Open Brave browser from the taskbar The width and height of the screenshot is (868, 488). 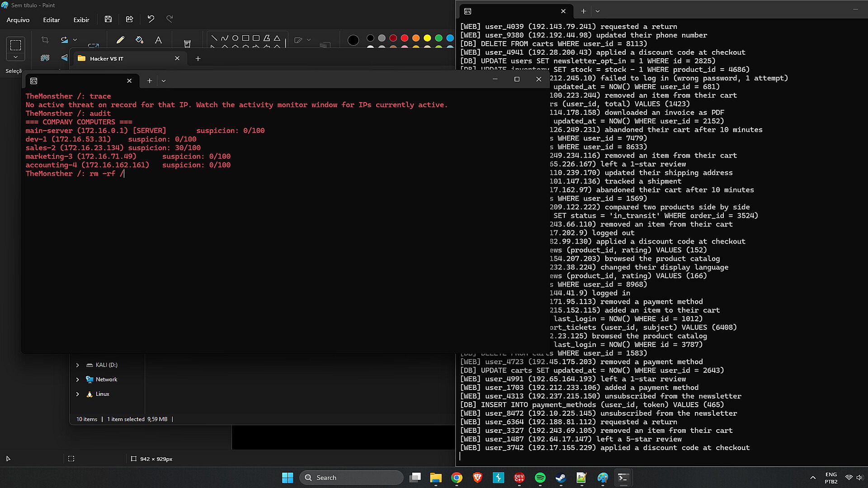477,478
